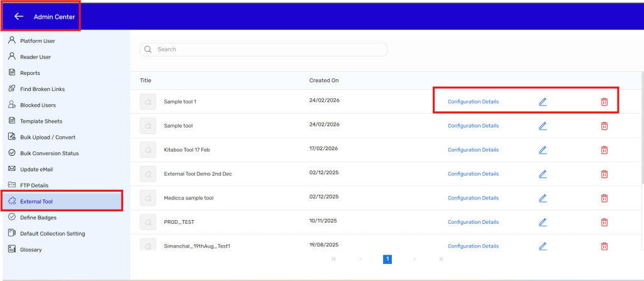Open Platform User in sidebar
Viewport: 644px width, 281px height.
(x=37, y=41)
